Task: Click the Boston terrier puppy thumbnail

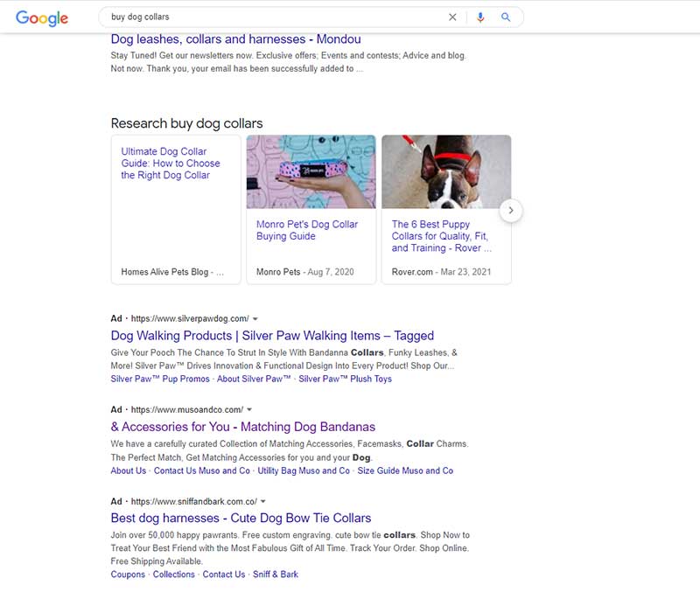Action: (446, 171)
